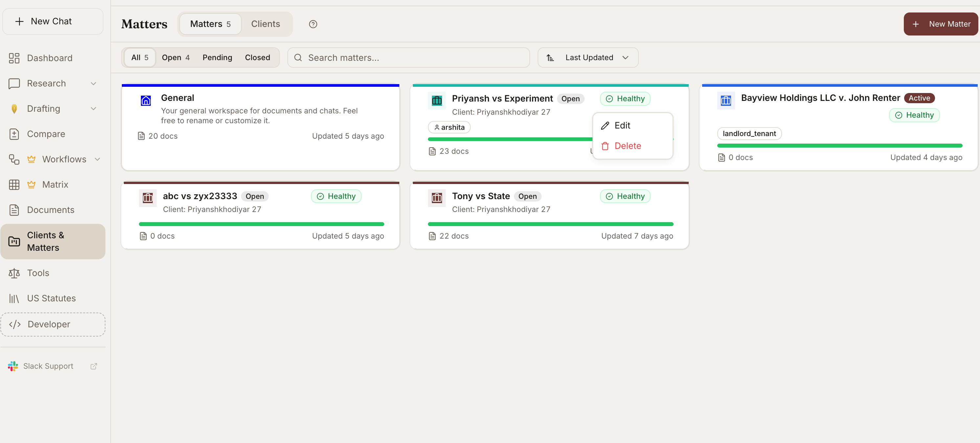This screenshot has height=443, width=980.
Task: Click the Active status badge on Bayview Holdings
Action: pyautogui.click(x=919, y=98)
